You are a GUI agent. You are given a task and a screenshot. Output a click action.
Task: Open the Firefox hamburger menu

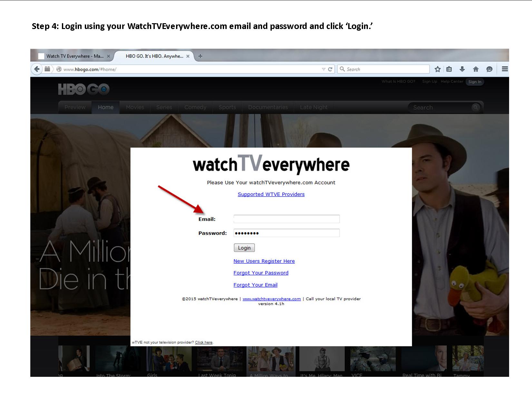pyautogui.click(x=505, y=69)
